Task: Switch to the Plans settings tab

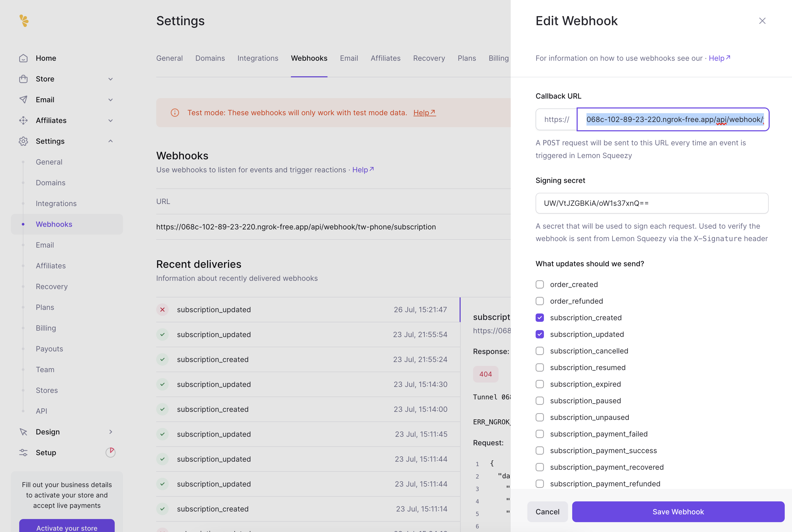Action: 467,58
